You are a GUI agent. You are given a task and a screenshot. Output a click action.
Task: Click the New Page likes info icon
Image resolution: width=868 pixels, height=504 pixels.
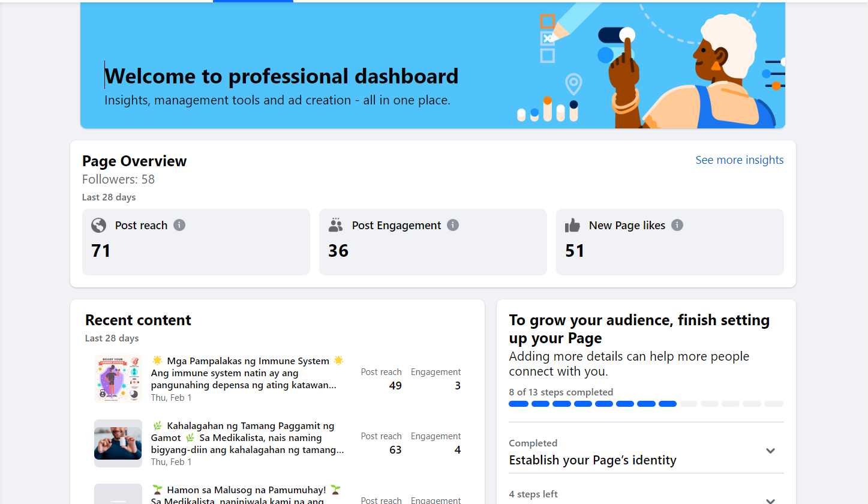(677, 225)
